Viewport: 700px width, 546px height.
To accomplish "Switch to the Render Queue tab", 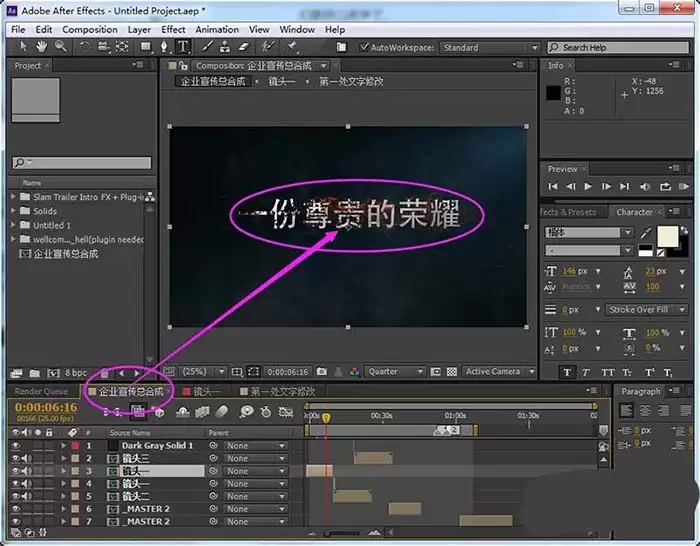I will click(x=41, y=392).
